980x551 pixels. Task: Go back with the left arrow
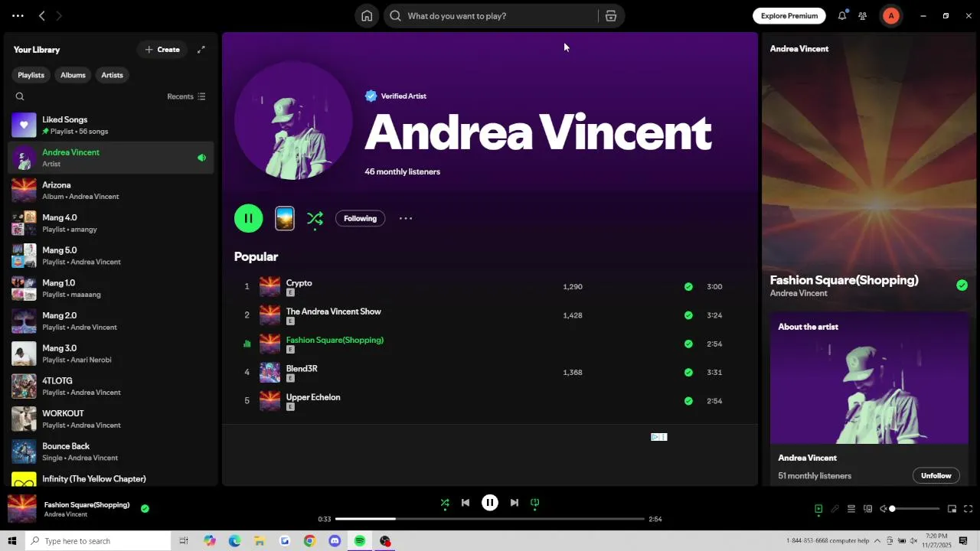(x=42, y=16)
